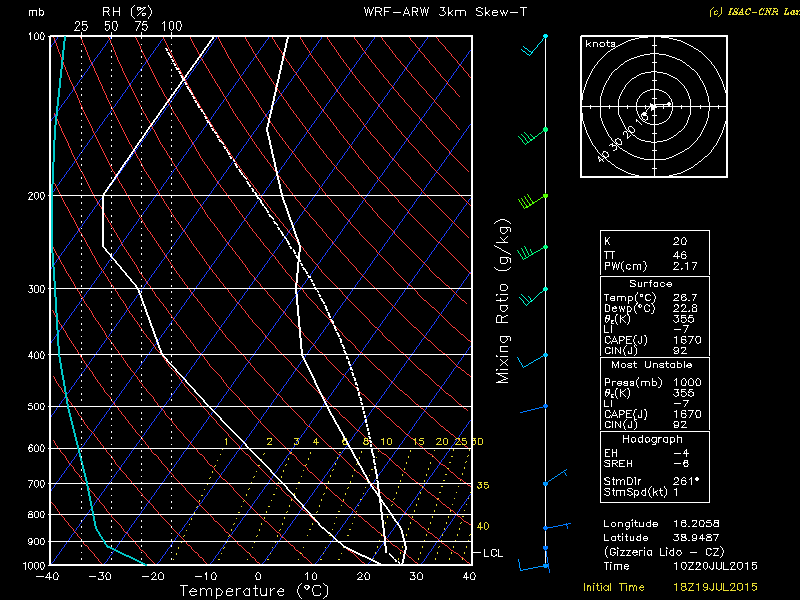Click the yellow 15 mixing ratio label
The image size is (800, 600).
point(418,442)
